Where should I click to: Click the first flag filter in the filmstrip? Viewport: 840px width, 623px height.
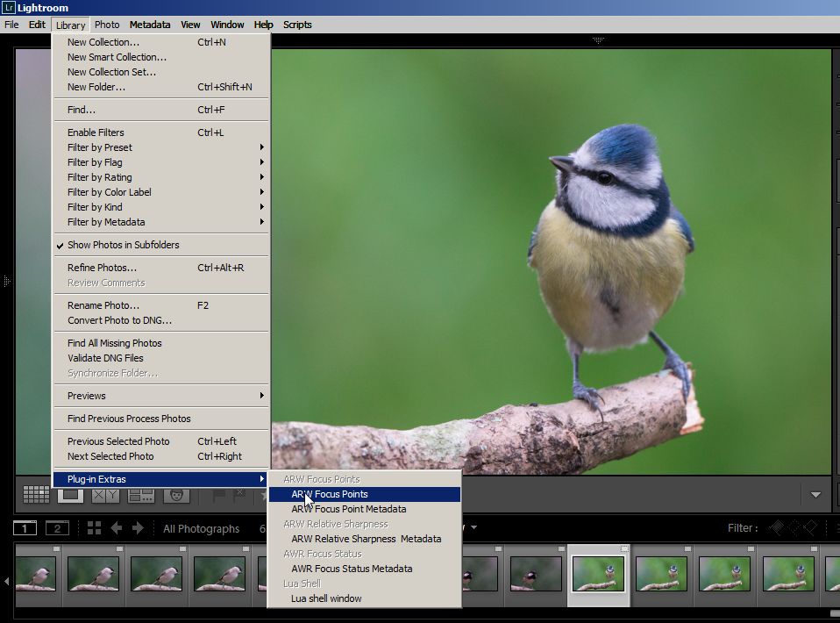pyautogui.click(x=777, y=527)
